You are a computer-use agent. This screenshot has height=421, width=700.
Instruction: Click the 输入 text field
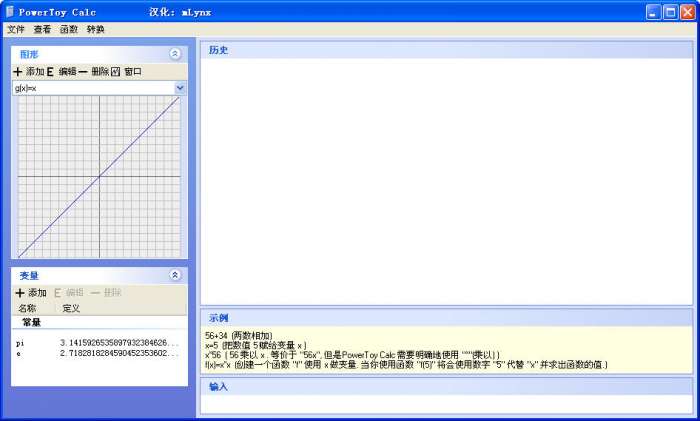pyautogui.click(x=446, y=404)
